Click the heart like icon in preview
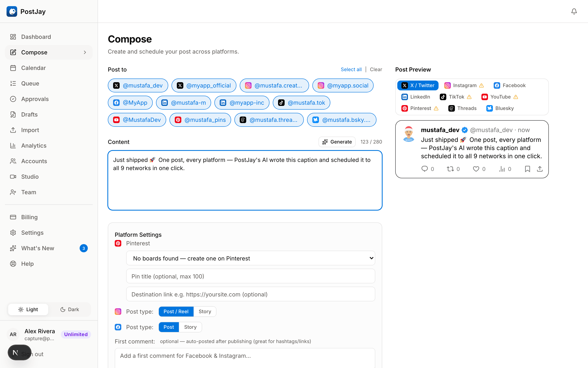 (x=476, y=169)
